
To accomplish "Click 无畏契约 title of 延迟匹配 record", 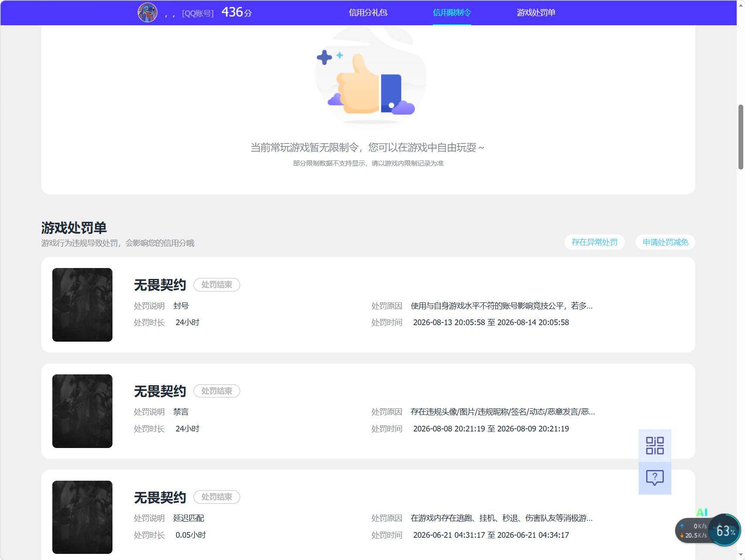I will tap(160, 497).
